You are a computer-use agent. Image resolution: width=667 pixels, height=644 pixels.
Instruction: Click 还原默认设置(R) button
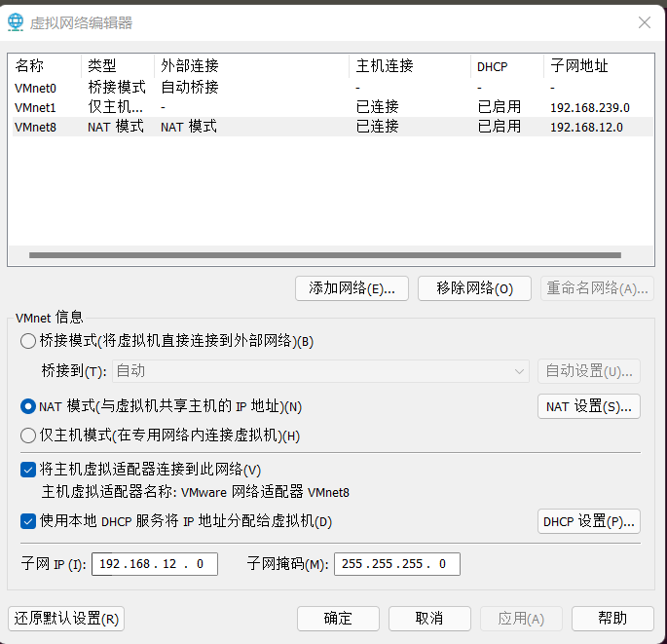pyautogui.click(x=66, y=619)
